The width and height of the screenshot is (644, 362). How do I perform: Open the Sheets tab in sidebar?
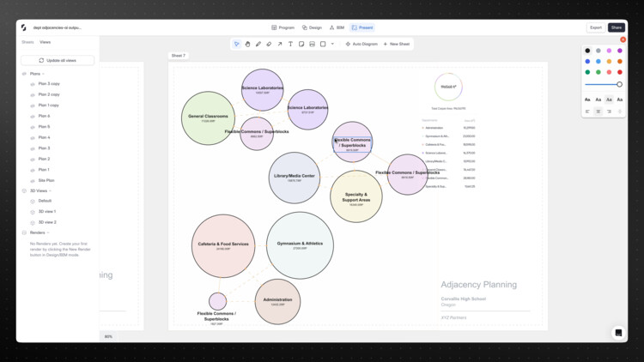(27, 42)
